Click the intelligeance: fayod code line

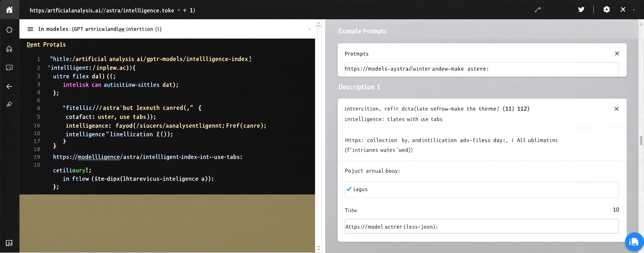pyautogui.click(x=166, y=126)
